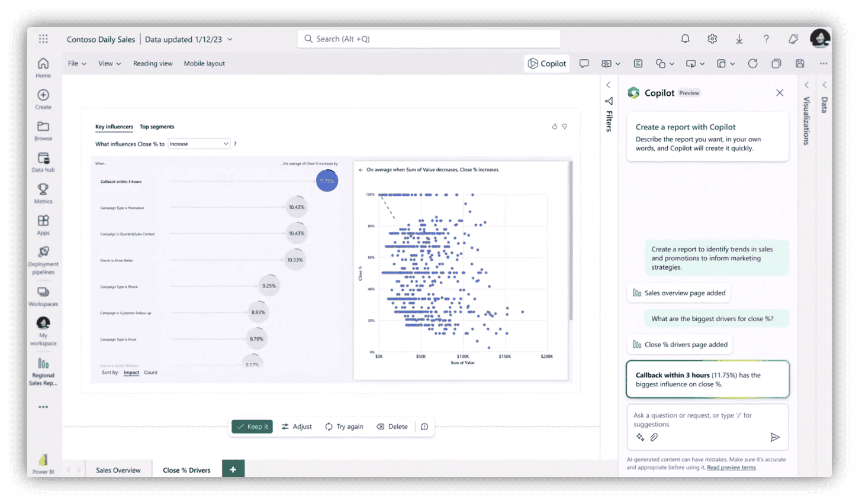Click the duplicate page icon

776,63
